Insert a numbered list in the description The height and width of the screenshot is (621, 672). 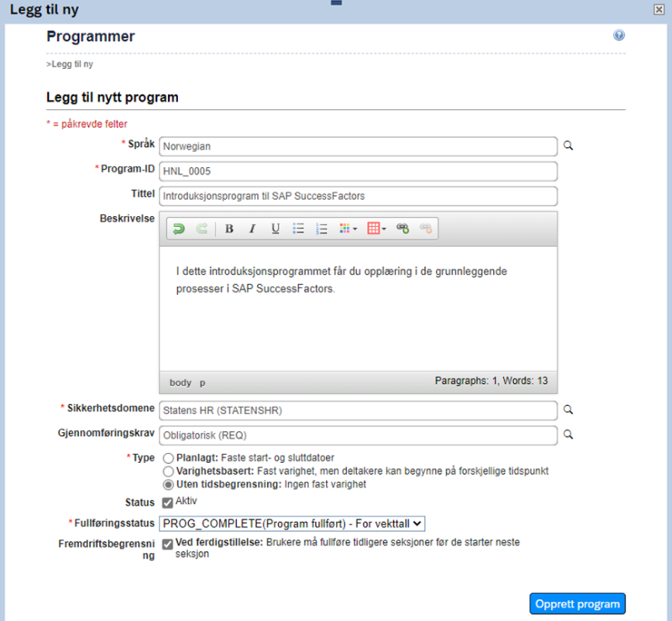(322, 229)
